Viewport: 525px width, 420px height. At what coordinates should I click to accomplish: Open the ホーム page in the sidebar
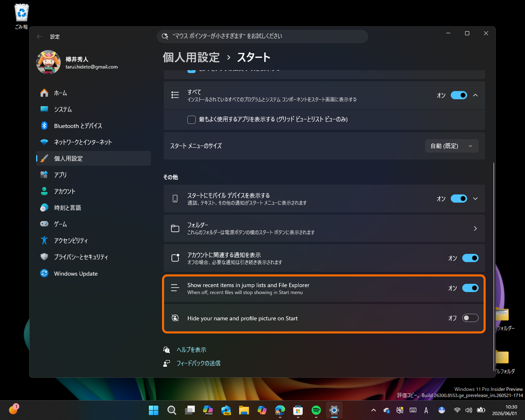click(94, 93)
